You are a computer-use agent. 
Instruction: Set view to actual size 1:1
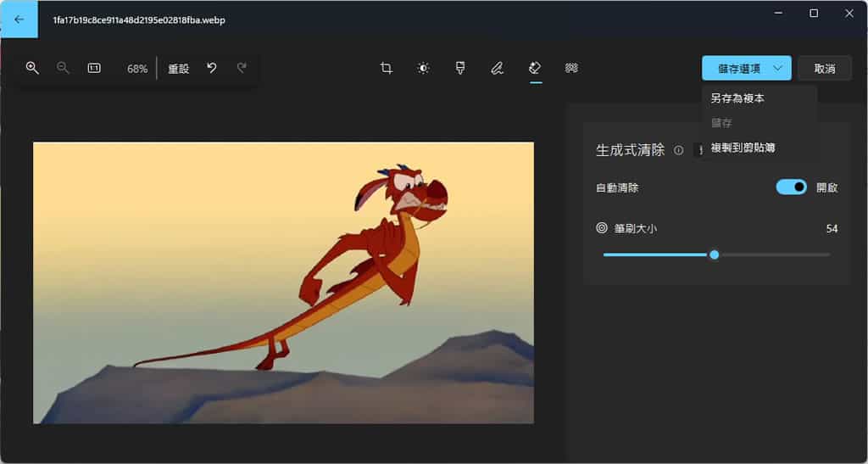tap(94, 68)
